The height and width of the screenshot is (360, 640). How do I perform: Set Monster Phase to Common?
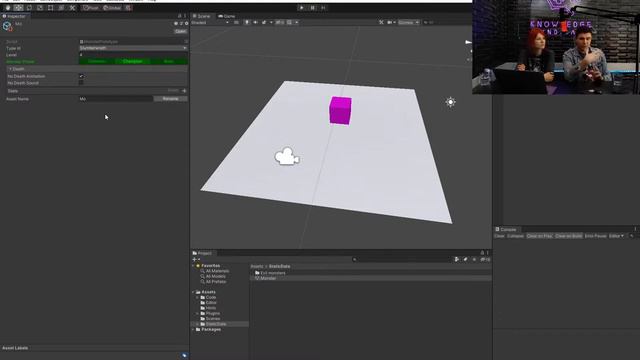click(97, 61)
